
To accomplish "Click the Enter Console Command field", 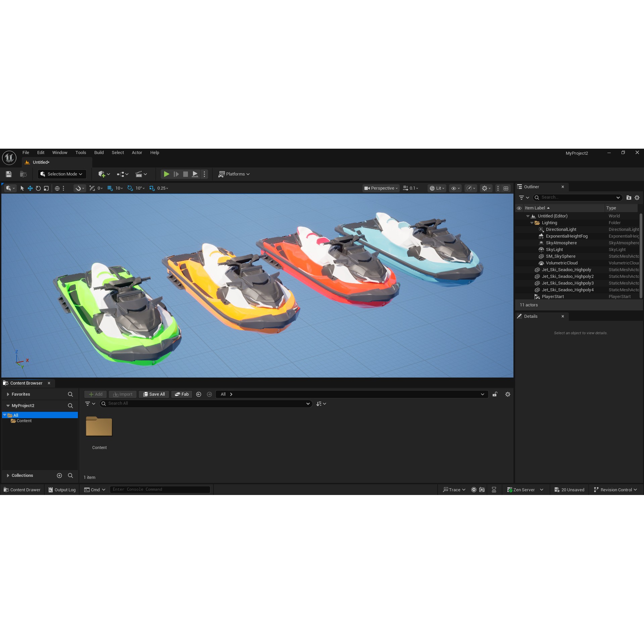I will coord(160,489).
